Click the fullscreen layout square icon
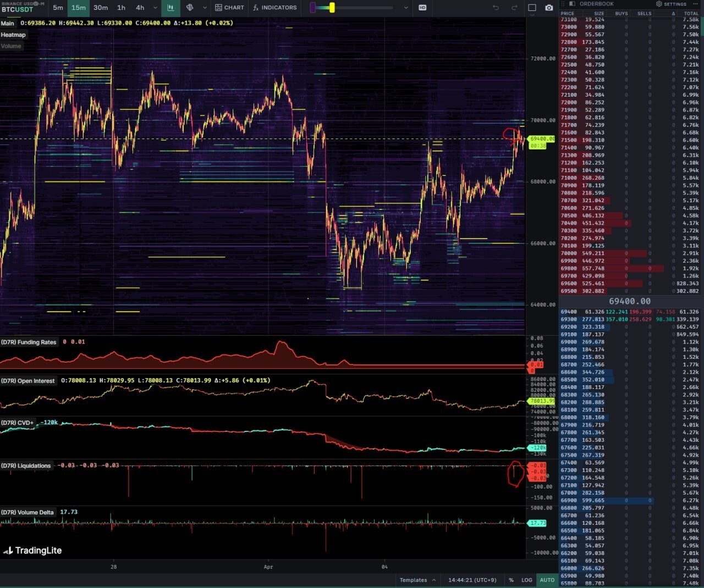This screenshot has width=704, height=588. pos(532,8)
